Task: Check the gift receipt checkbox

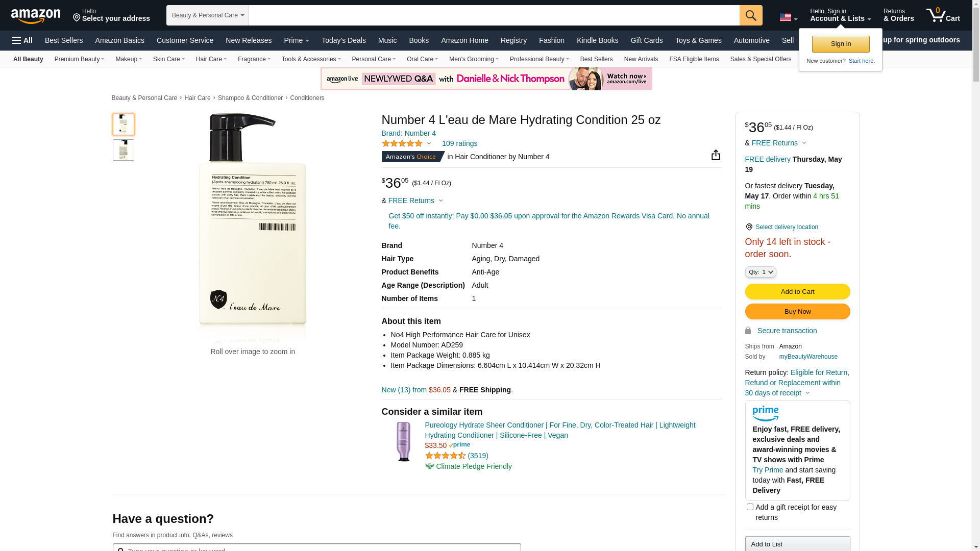Action: pos(750,507)
